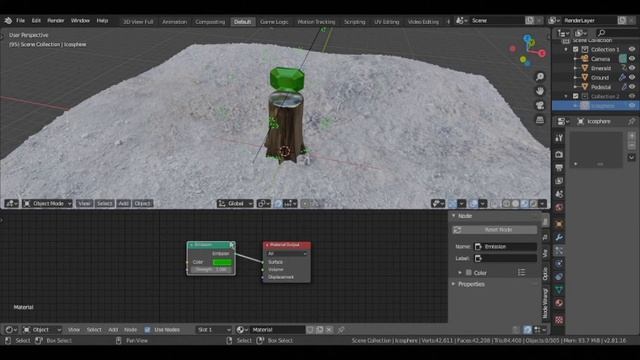Click the Reset Node button
640x360 pixels.
(x=495, y=230)
